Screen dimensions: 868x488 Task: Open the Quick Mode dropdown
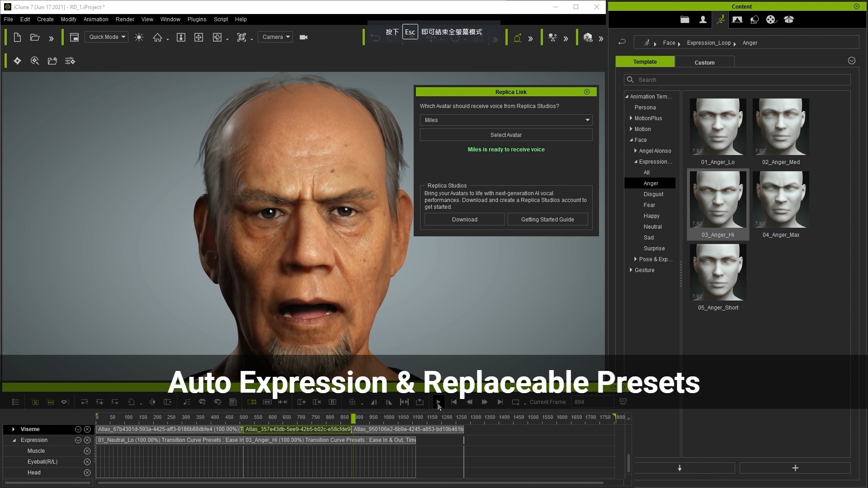[107, 37]
